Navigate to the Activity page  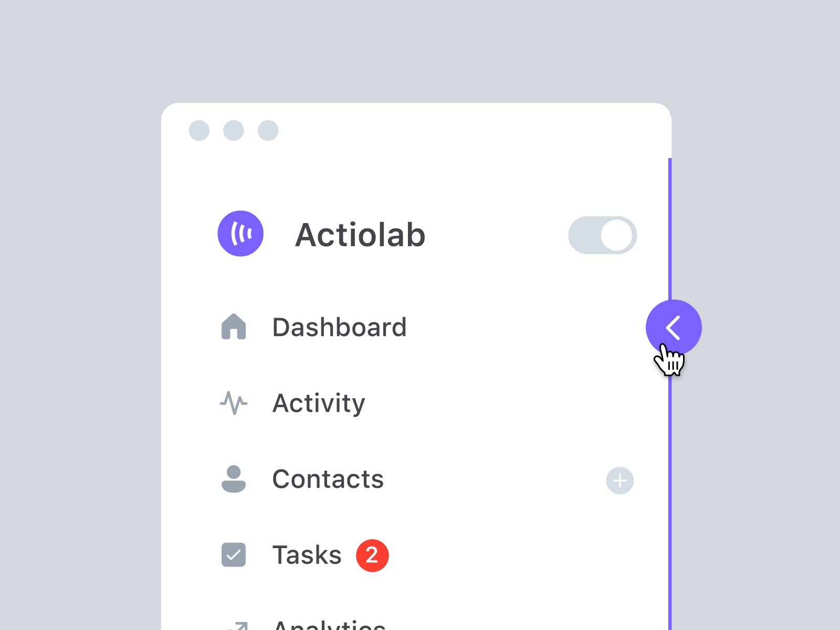[319, 403]
